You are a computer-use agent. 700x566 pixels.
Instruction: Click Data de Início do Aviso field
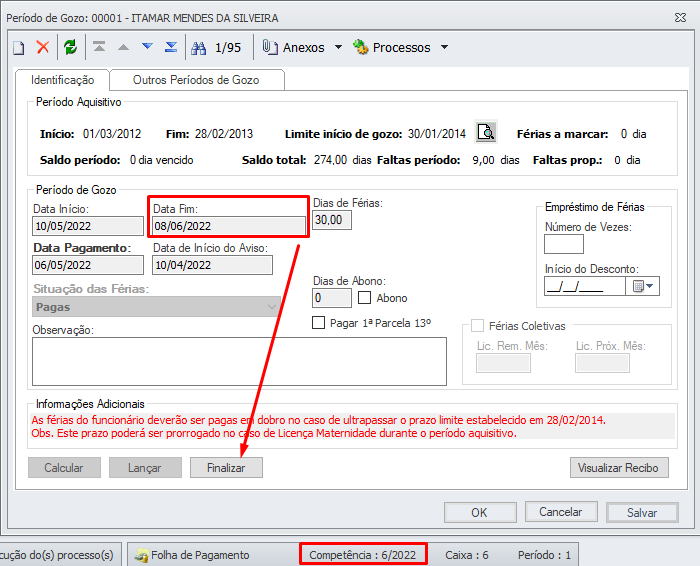pos(212,265)
